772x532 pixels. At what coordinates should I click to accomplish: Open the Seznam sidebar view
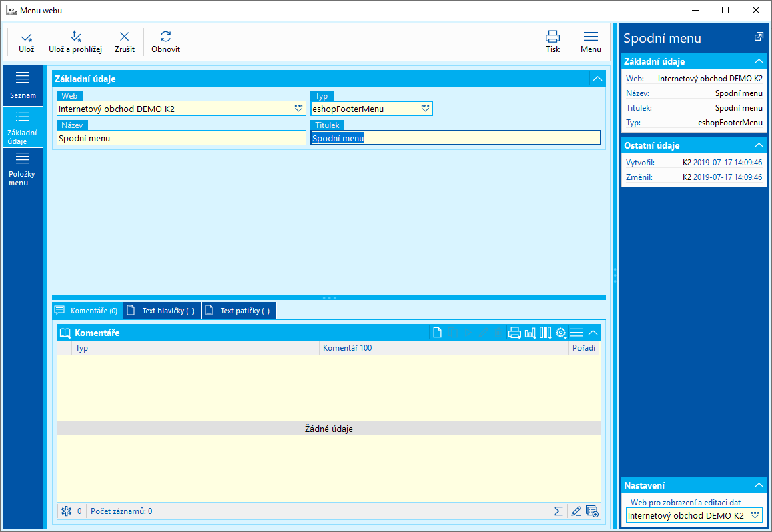tap(23, 85)
